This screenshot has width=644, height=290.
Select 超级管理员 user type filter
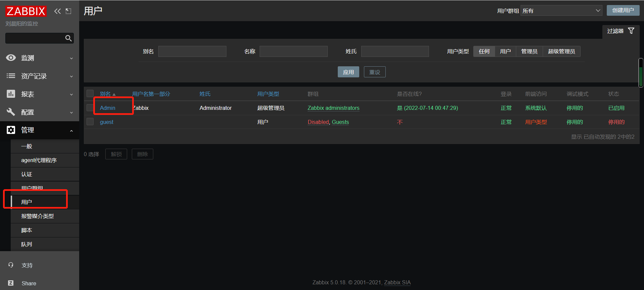561,51
